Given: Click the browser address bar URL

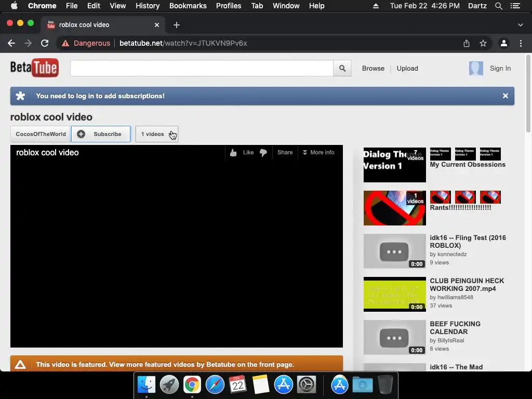Looking at the screenshot, I should point(183,43).
